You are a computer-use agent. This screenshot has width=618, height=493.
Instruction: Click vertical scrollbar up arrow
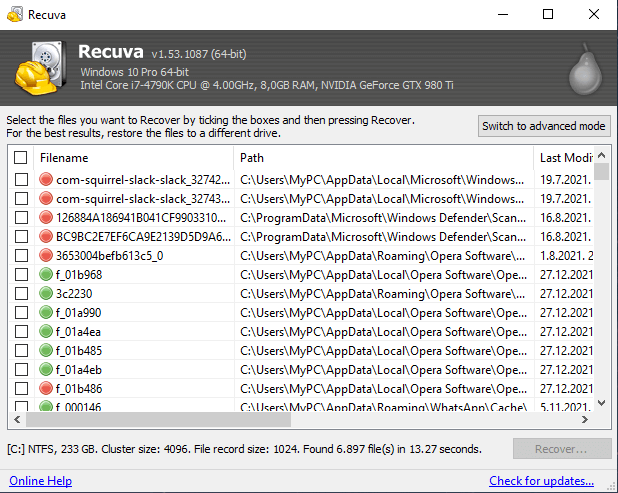pyautogui.click(x=601, y=155)
